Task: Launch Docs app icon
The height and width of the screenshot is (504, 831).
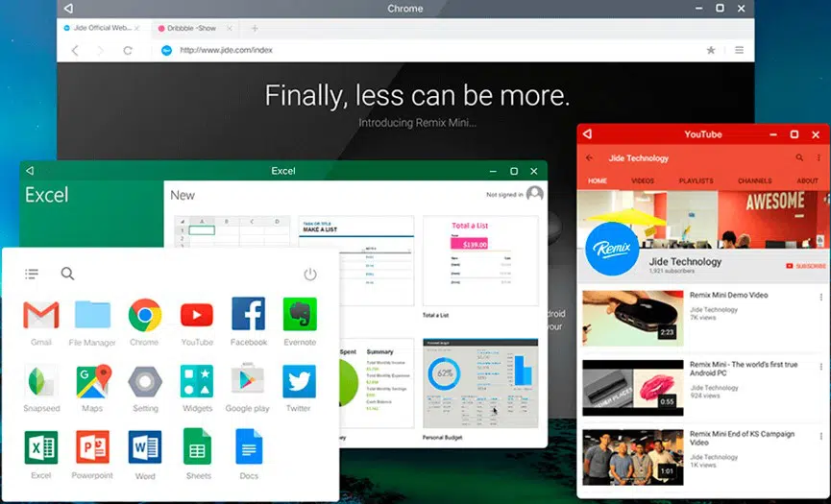Action: pyautogui.click(x=249, y=446)
